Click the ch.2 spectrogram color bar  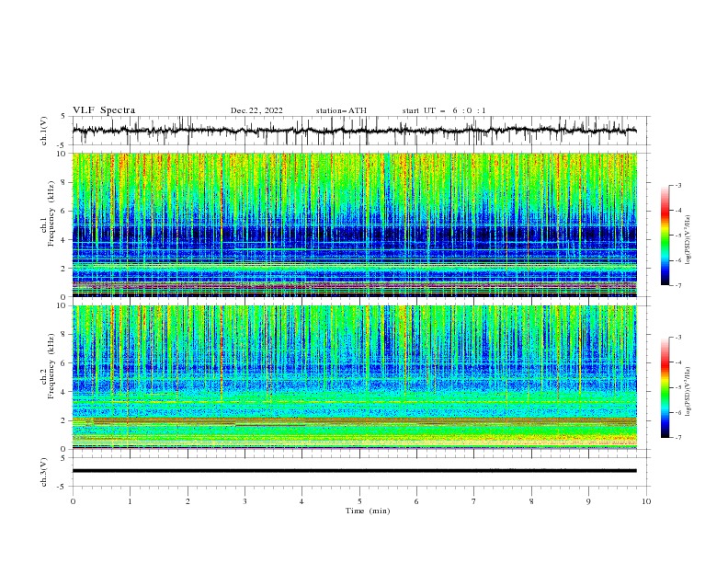pyautogui.click(x=665, y=387)
